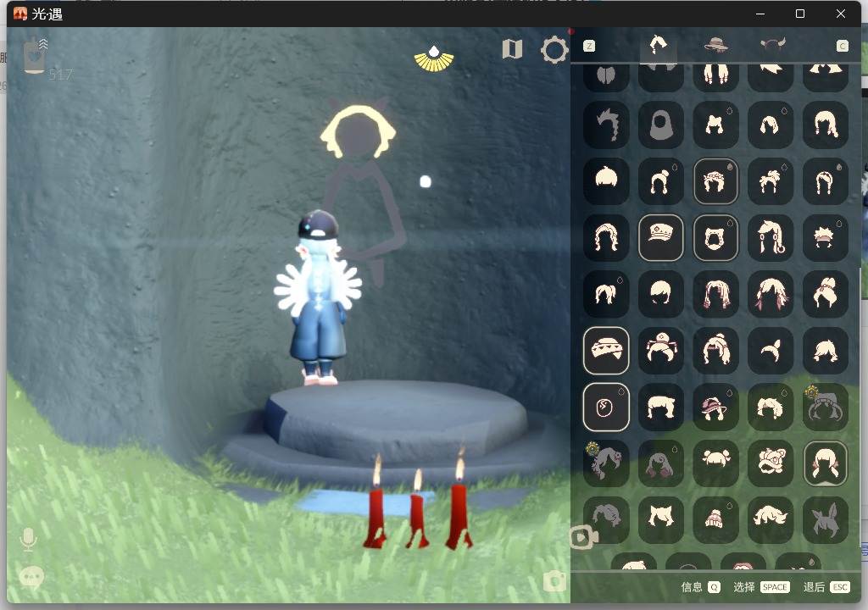Go to previous category via Z key
Screen dimensions: 868x610
click(x=589, y=46)
